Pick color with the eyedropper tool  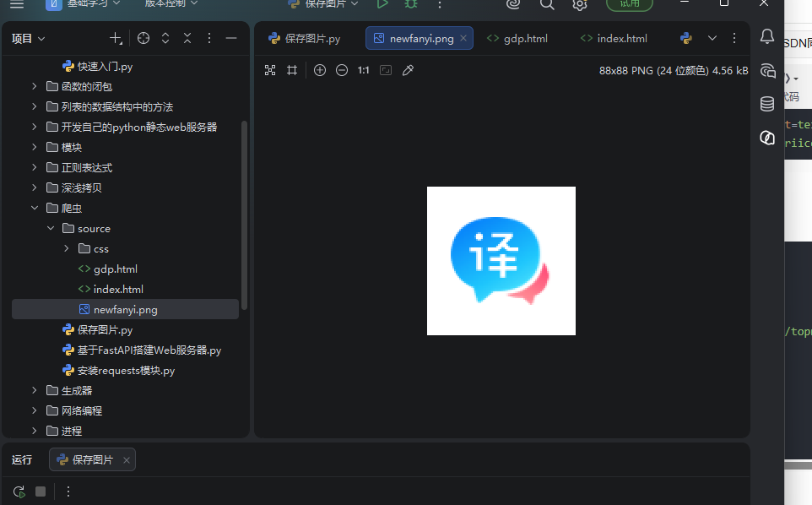point(408,70)
